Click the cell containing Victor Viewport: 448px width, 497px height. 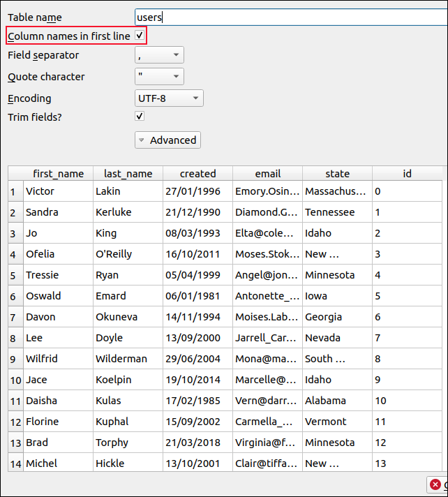58,191
